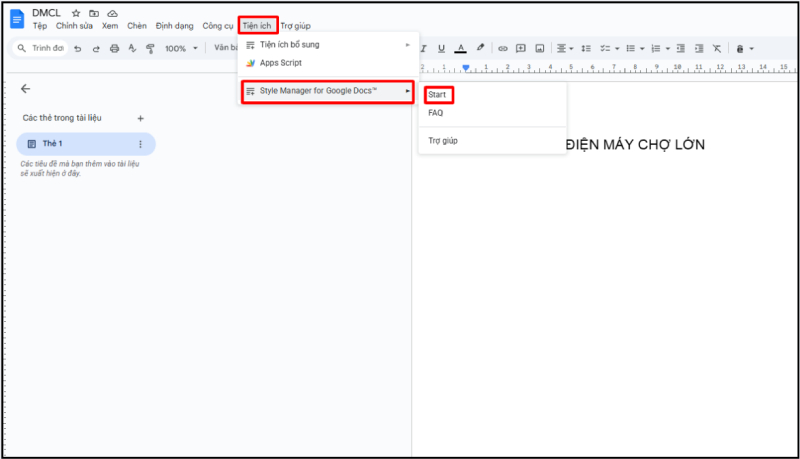The width and height of the screenshot is (800, 459).
Task: Click the ĐIỆN MÁY CHỢ LỚN heading text
Action: (635, 145)
